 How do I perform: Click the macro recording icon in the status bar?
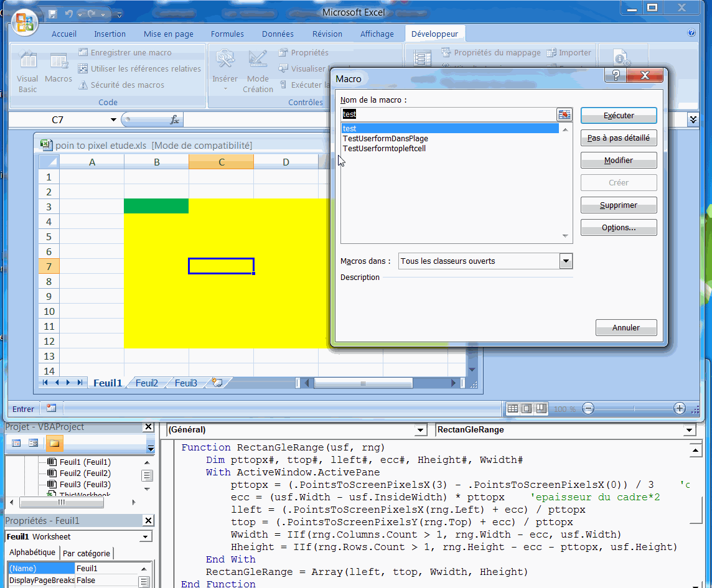click(51, 408)
